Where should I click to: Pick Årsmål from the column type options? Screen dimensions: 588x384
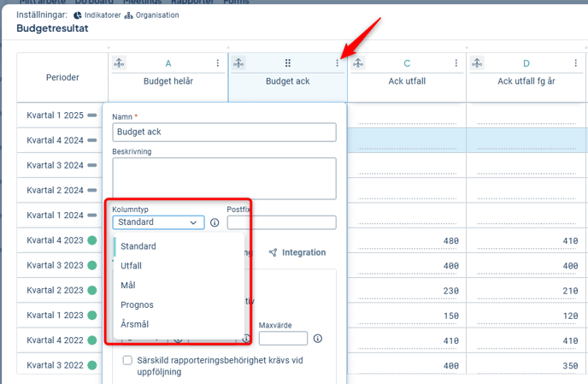[135, 324]
